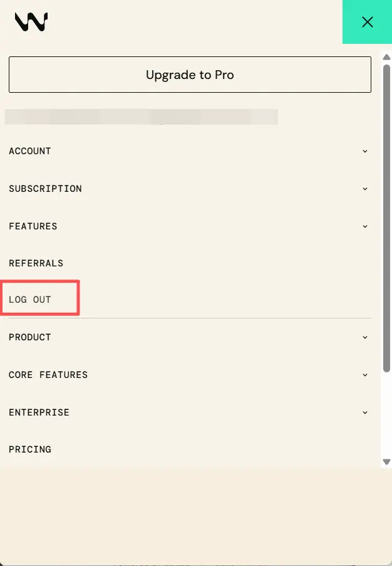This screenshot has width=392, height=566.
Task: Select the PRODUCT menu label
Action: click(30, 337)
